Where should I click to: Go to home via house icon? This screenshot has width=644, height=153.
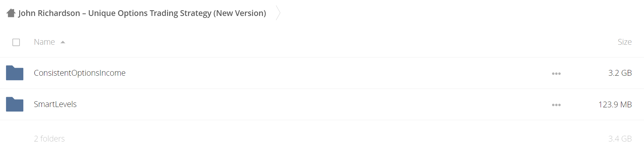click(x=11, y=13)
